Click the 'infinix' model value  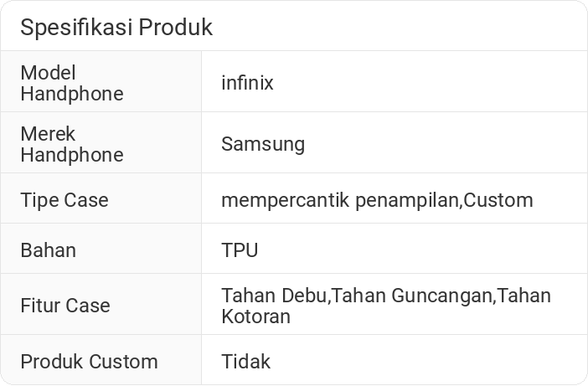[247, 83]
